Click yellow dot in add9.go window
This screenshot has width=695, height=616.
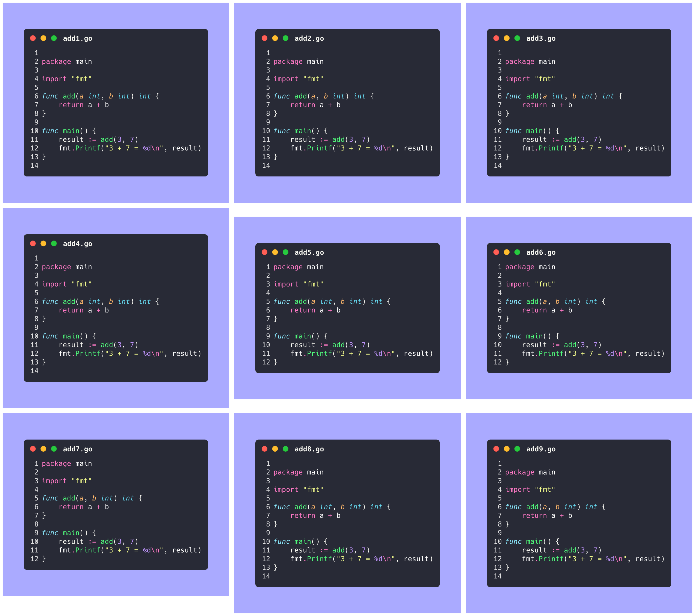pos(507,449)
